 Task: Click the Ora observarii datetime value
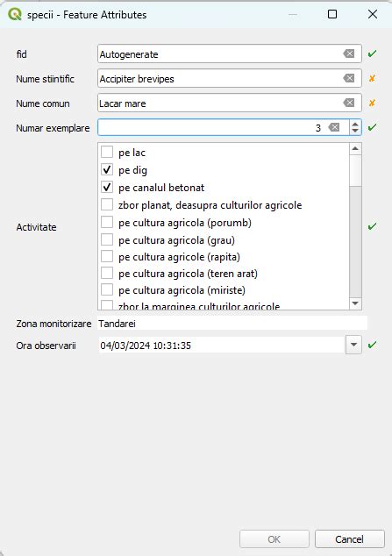(146, 346)
